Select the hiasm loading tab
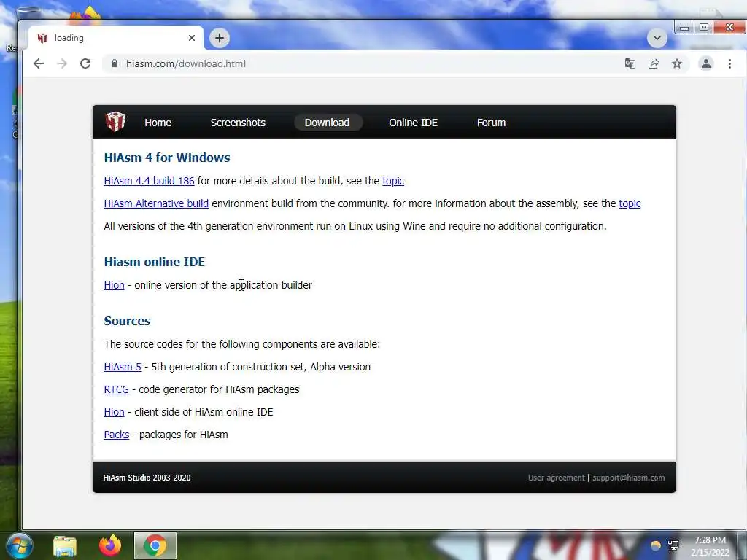The height and width of the screenshot is (560, 747). tap(115, 38)
